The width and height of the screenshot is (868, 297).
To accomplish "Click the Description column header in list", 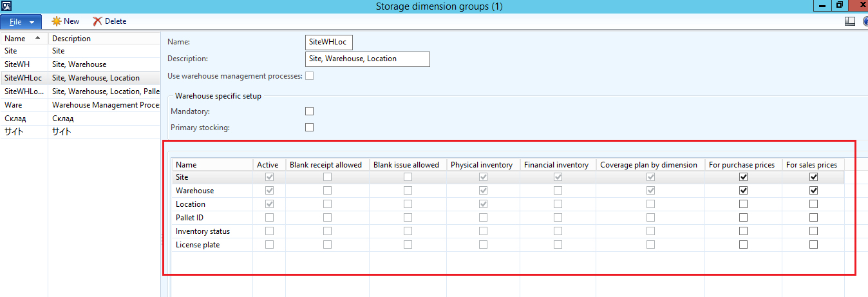I will tap(71, 39).
